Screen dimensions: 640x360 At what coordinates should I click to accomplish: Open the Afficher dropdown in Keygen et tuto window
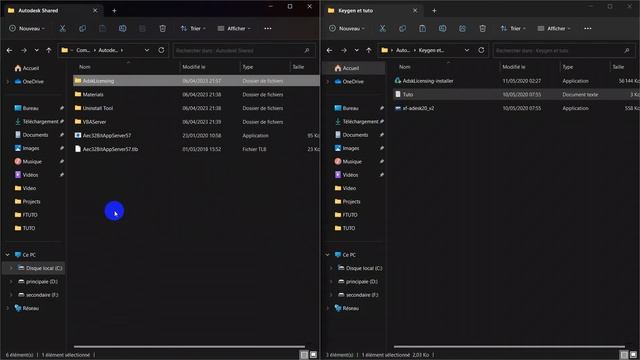(554, 28)
